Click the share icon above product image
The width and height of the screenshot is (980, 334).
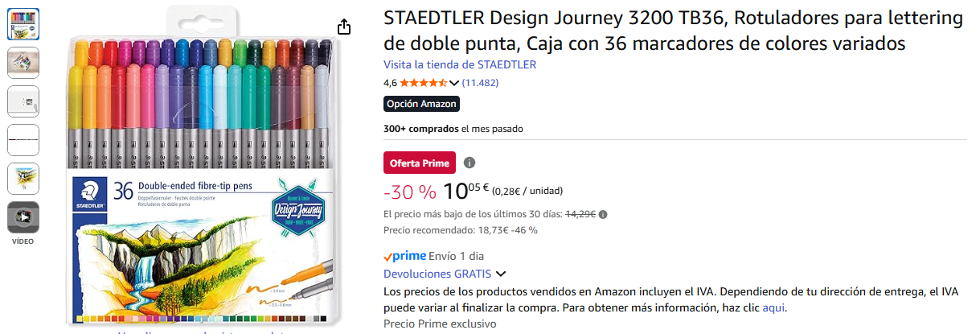344,27
